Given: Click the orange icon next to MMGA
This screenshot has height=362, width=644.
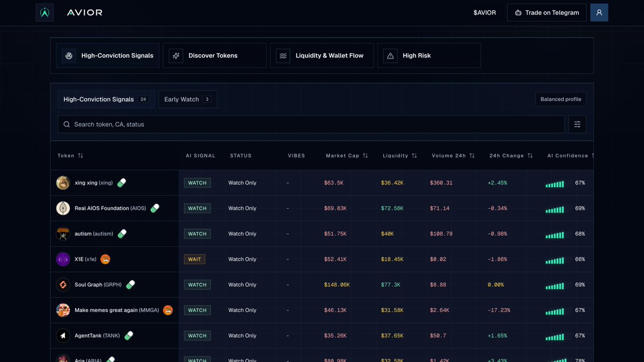Looking at the screenshot, I should tap(168, 310).
